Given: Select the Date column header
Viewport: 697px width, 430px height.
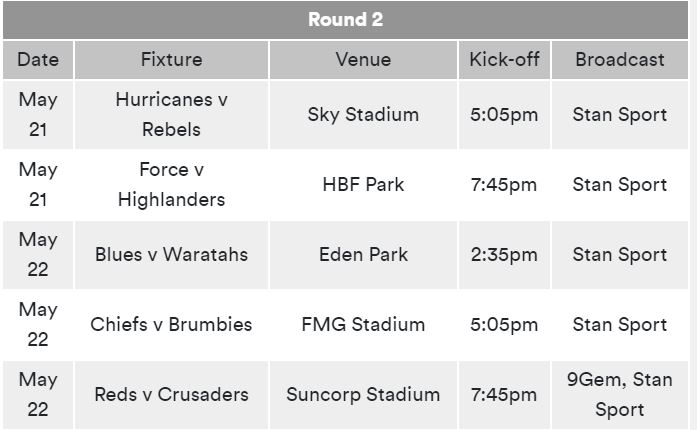Looking at the screenshot, I should coord(38,60).
